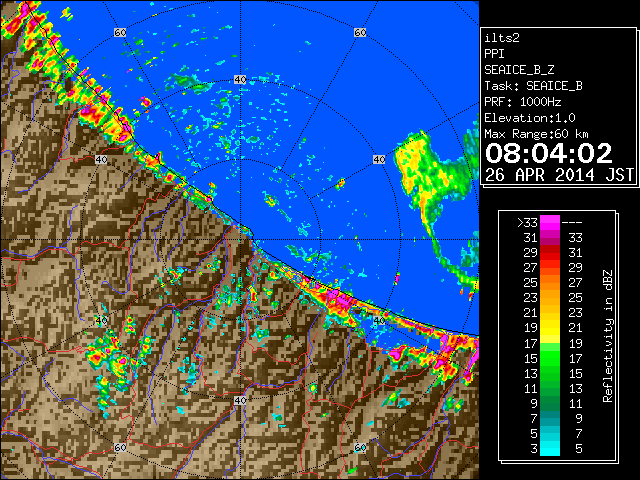Pick the yellow 19–21 dBZ legend color

pos(550,328)
